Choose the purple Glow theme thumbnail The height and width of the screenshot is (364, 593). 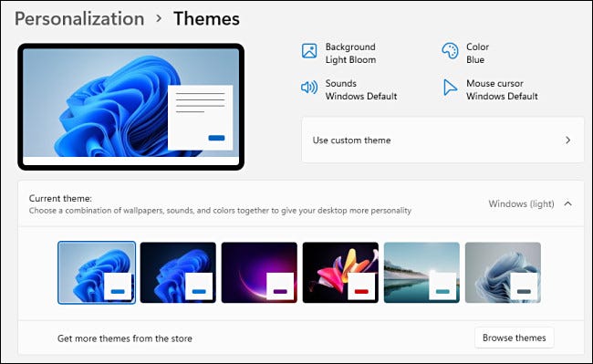click(259, 273)
